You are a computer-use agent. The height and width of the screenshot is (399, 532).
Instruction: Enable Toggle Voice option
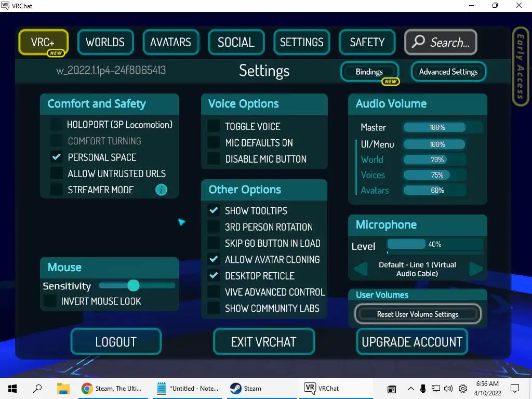[x=214, y=126]
